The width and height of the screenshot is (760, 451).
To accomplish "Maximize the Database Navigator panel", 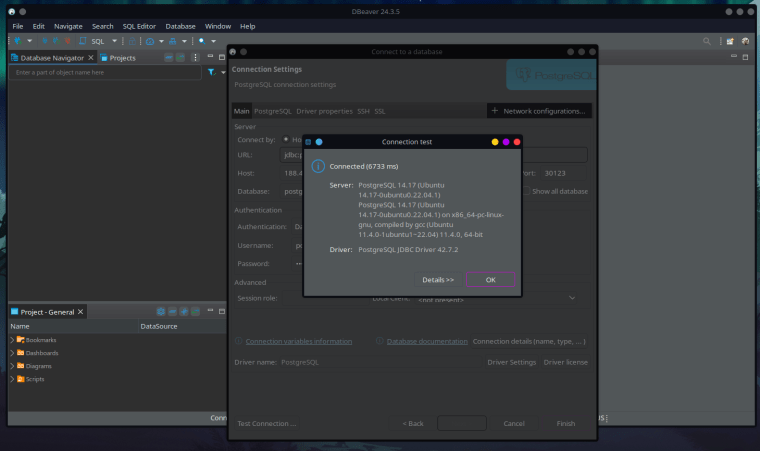I will click(222, 57).
